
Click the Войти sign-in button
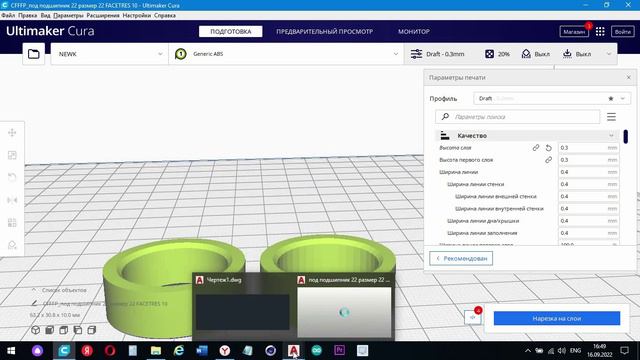(x=622, y=31)
